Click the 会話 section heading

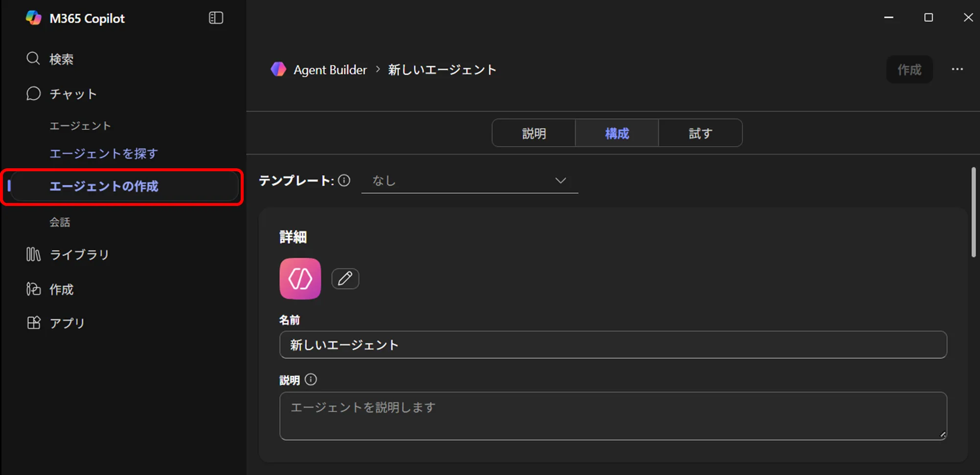(x=60, y=222)
